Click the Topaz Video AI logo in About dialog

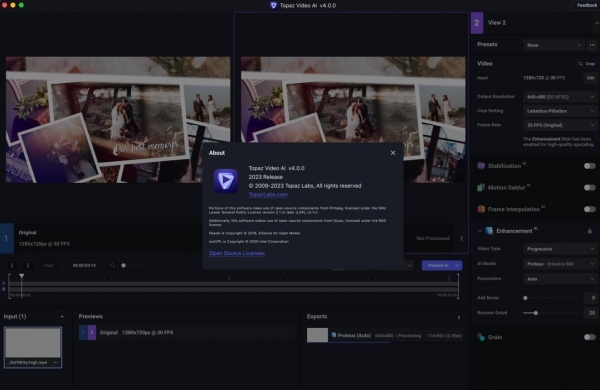pos(226,181)
